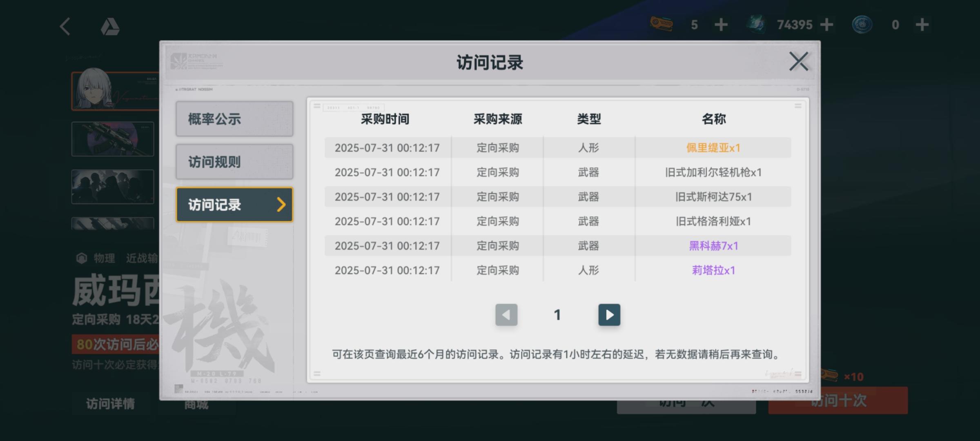Click the 采购时间 column header
Screen dimensions: 980x441
point(385,119)
